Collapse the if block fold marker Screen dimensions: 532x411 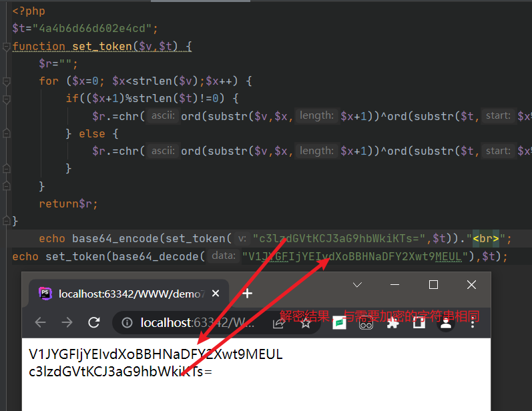[x=6, y=99]
